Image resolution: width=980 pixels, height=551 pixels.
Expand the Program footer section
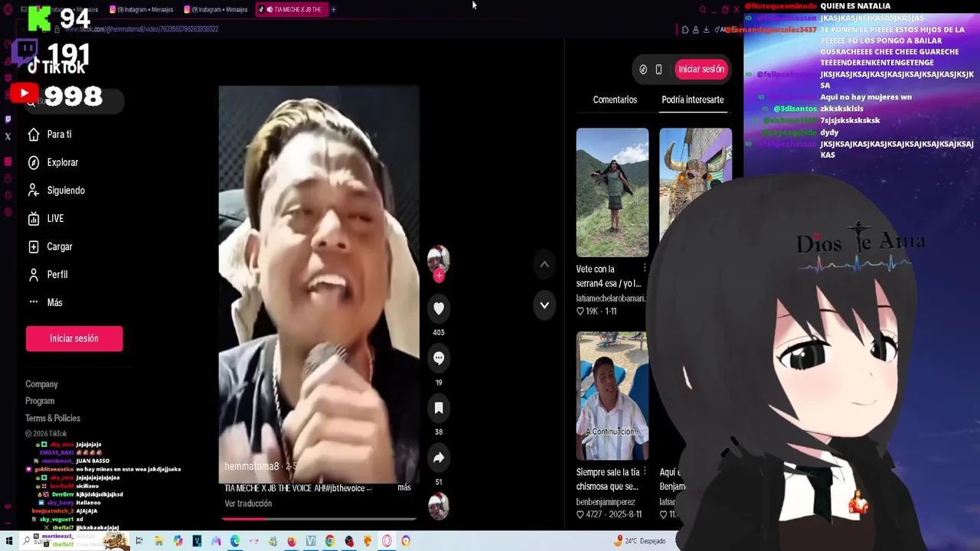[40, 401]
